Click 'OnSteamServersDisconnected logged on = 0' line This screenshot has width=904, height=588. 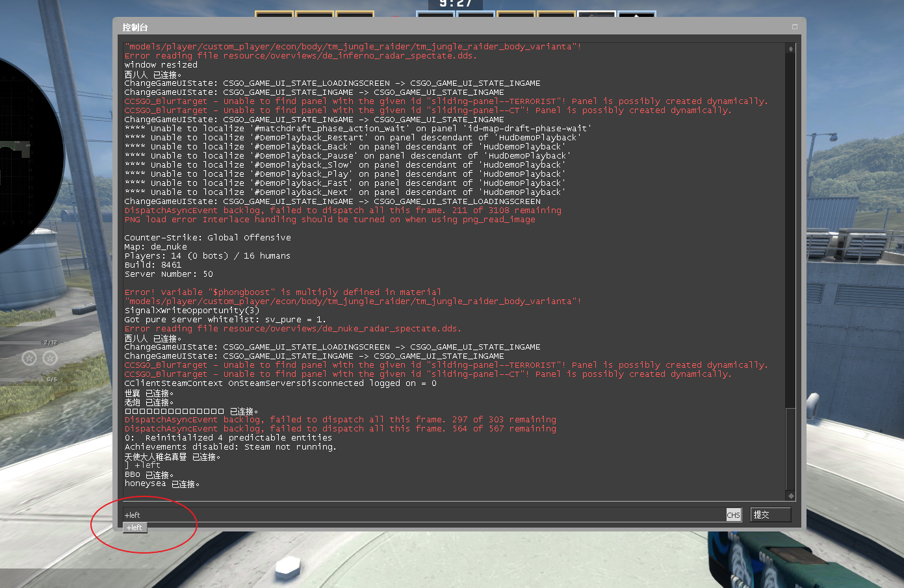pos(281,383)
